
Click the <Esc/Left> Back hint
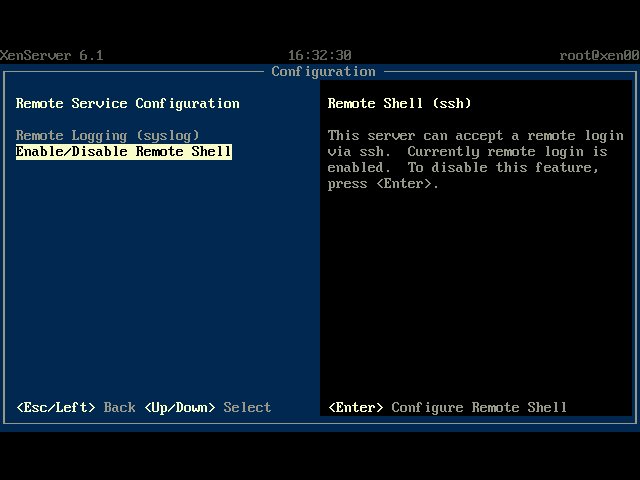tap(76, 407)
